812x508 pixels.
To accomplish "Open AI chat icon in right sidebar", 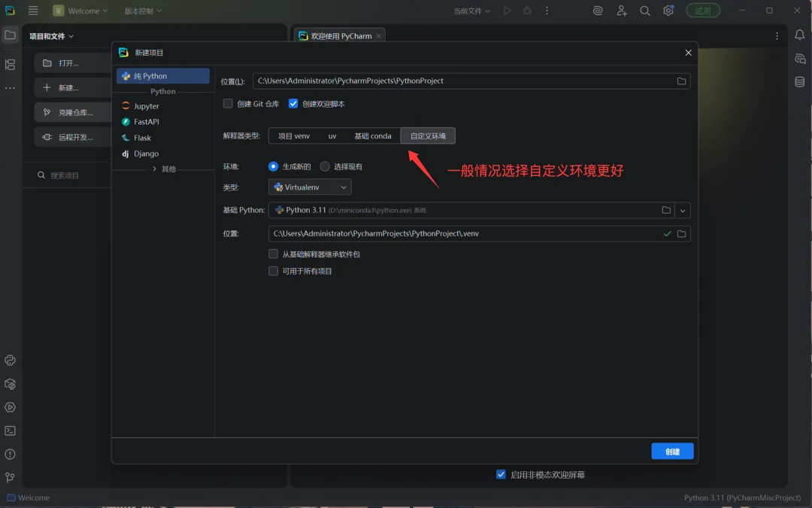I will click(799, 59).
